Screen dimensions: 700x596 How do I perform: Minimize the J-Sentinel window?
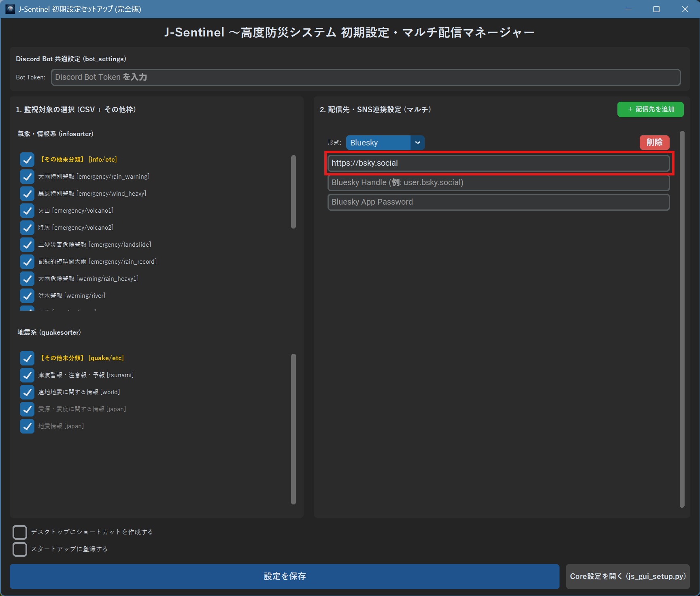628,9
